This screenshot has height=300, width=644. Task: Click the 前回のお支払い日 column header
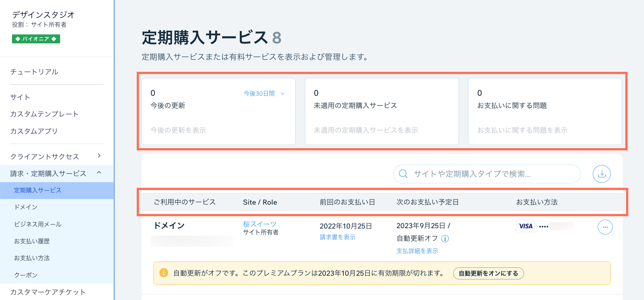pos(347,202)
